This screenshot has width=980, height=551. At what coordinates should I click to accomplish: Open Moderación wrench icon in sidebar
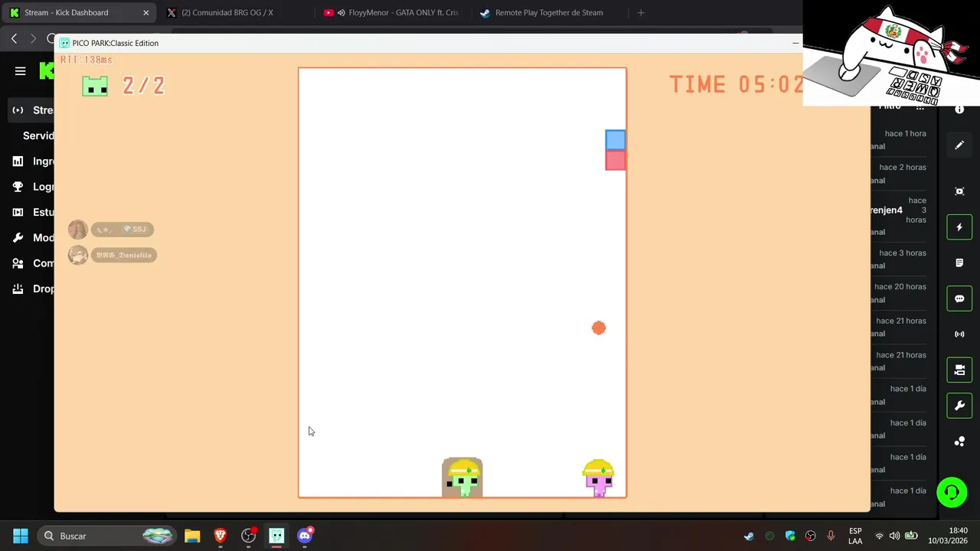(x=18, y=238)
